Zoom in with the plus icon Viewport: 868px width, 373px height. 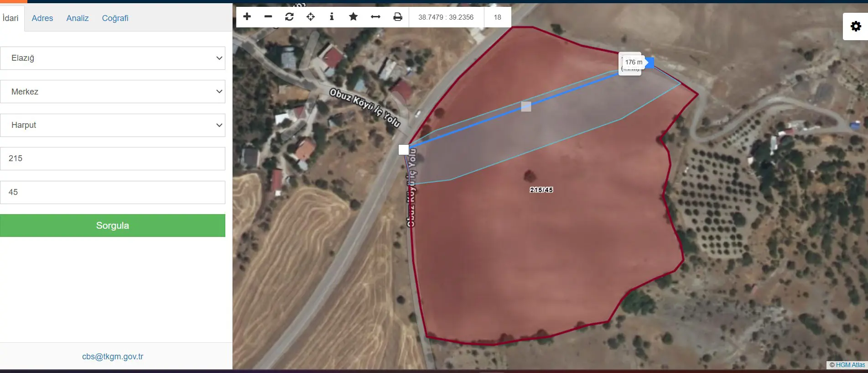tap(247, 17)
